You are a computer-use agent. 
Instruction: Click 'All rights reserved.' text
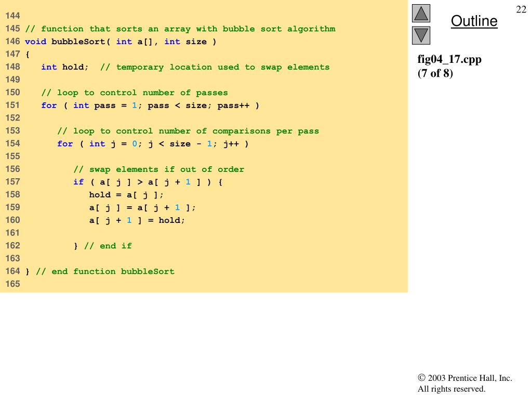point(451,389)
